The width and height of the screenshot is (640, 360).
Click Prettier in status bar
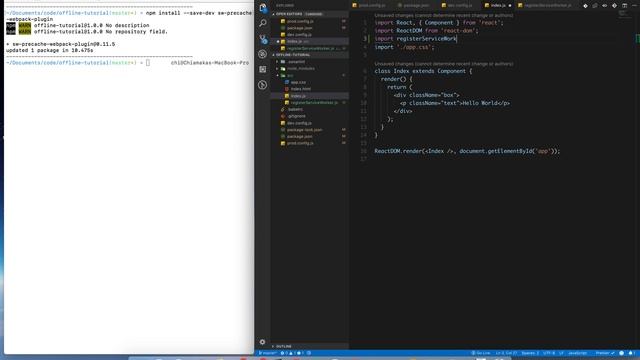pyautogui.click(x=605, y=353)
